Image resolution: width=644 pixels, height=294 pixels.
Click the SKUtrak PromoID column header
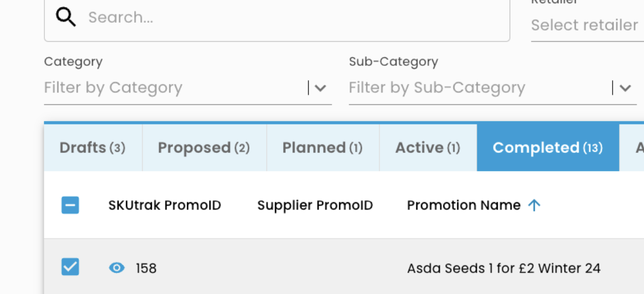pyautogui.click(x=165, y=205)
